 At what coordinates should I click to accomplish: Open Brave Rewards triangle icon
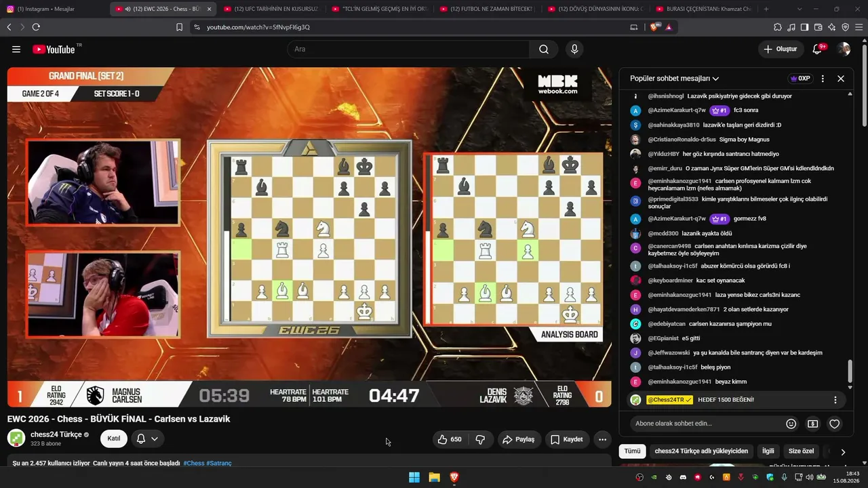point(669,27)
